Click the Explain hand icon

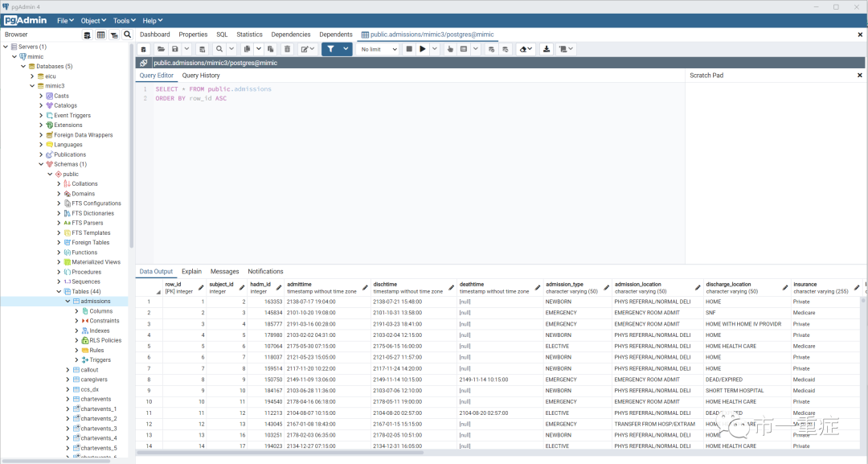[450, 49]
